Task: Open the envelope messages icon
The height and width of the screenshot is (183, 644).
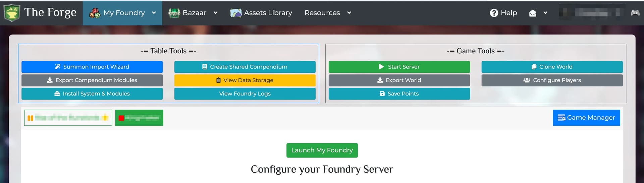Action: click(x=533, y=13)
